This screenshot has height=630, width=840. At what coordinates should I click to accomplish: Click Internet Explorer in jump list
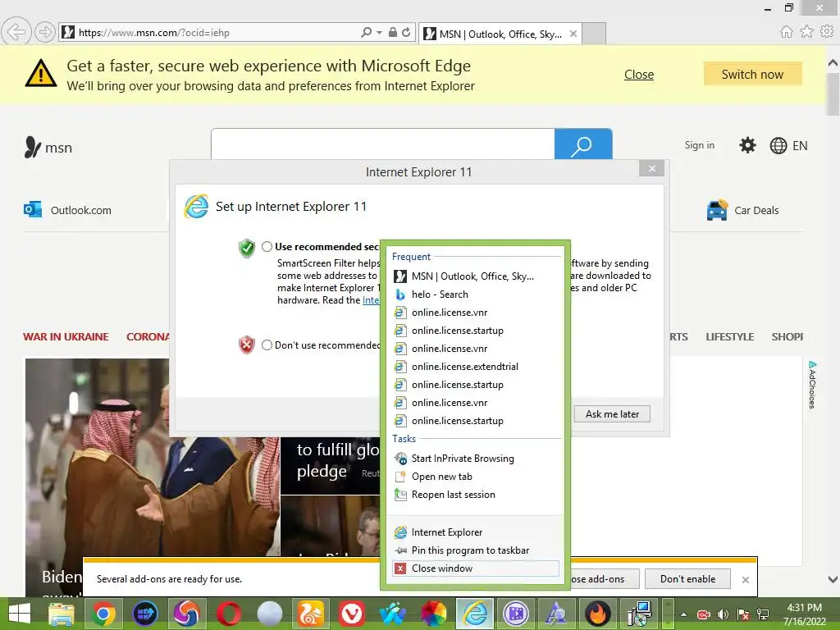pyautogui.click(x=477, y=532)
